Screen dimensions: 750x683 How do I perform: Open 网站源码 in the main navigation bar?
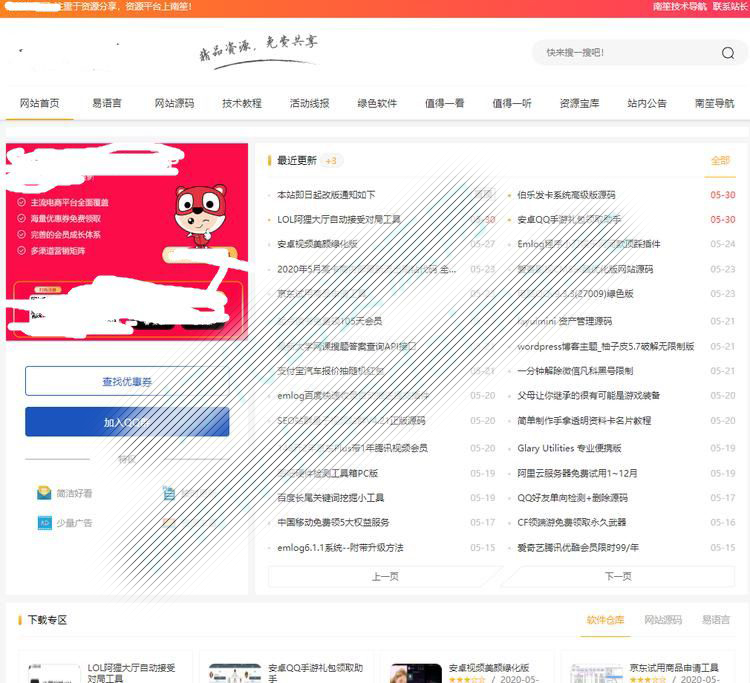click(x=175, y=103)
